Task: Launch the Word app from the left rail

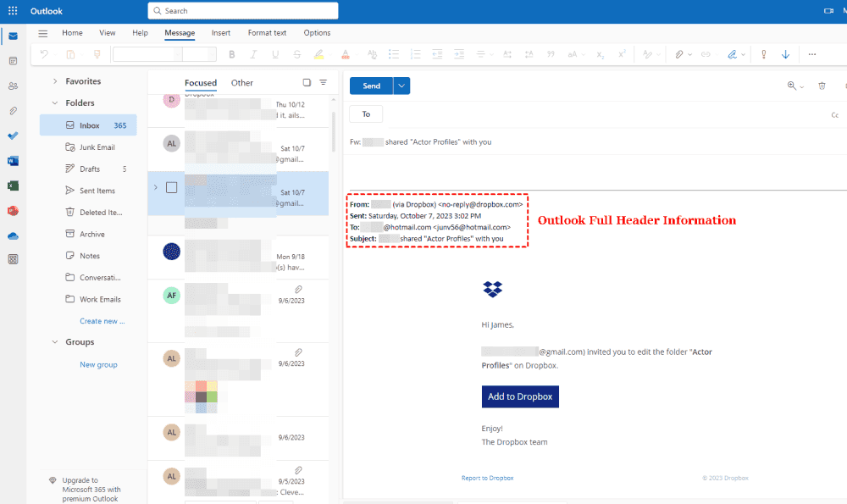Action: [13, 161]
